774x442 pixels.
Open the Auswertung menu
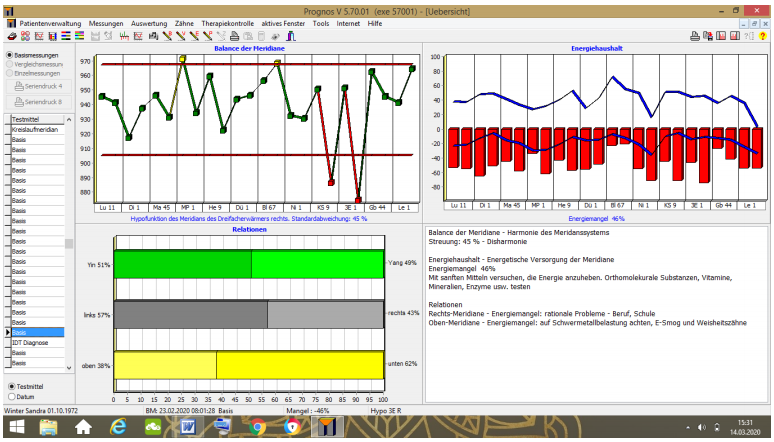tap(149, 22)
